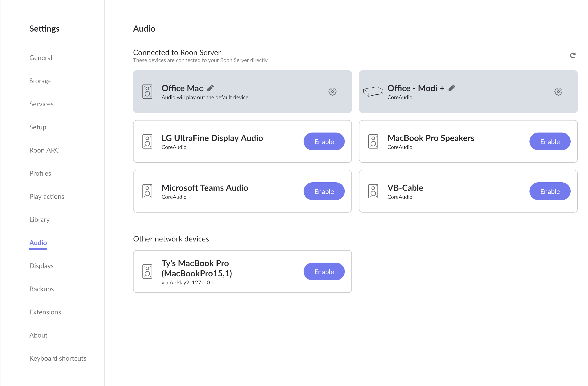Open Displays settings page
This screenshot has height=386, width=588.
(x=41, y=266)
